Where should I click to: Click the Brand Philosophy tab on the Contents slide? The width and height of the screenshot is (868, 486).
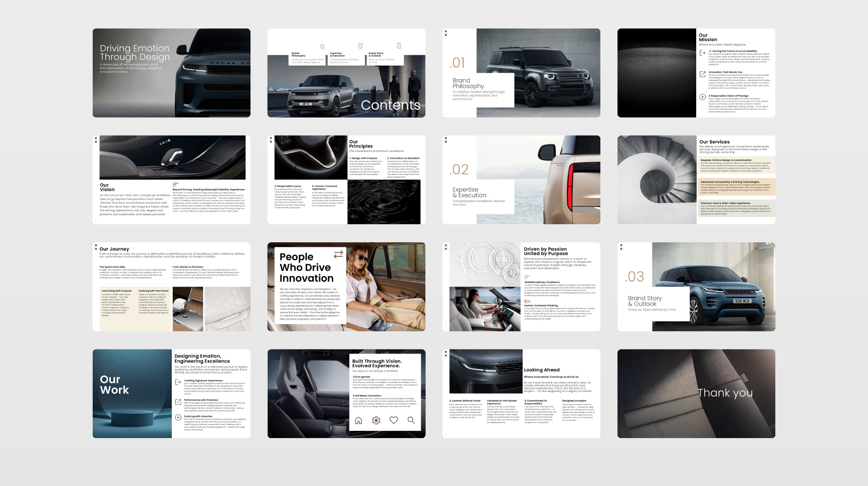click(307, 58)
